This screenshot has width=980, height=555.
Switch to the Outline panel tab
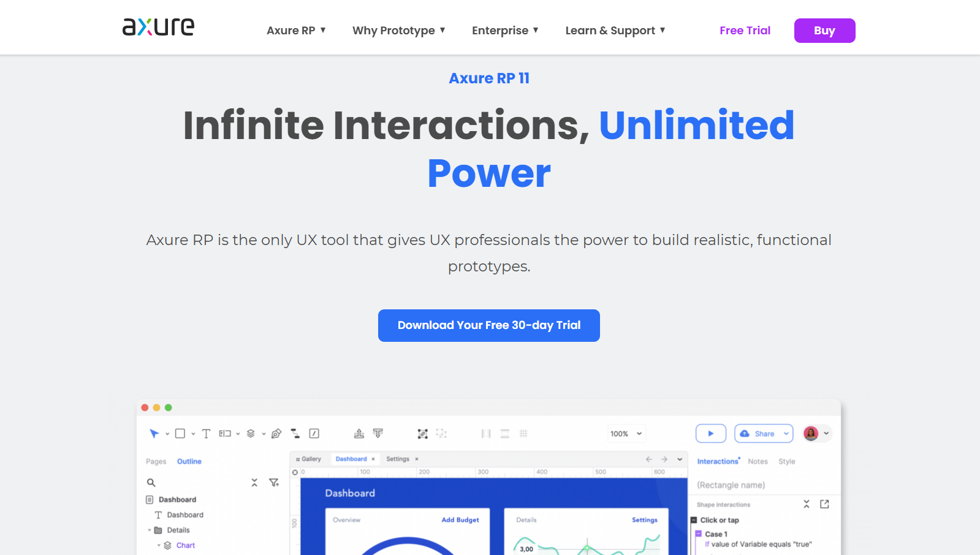(x=189, y=461)
